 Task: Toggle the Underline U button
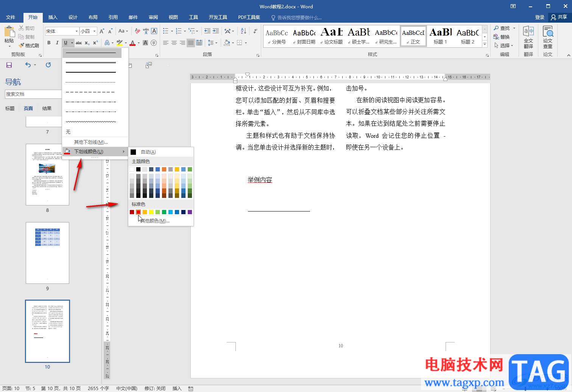click(65, 43)
